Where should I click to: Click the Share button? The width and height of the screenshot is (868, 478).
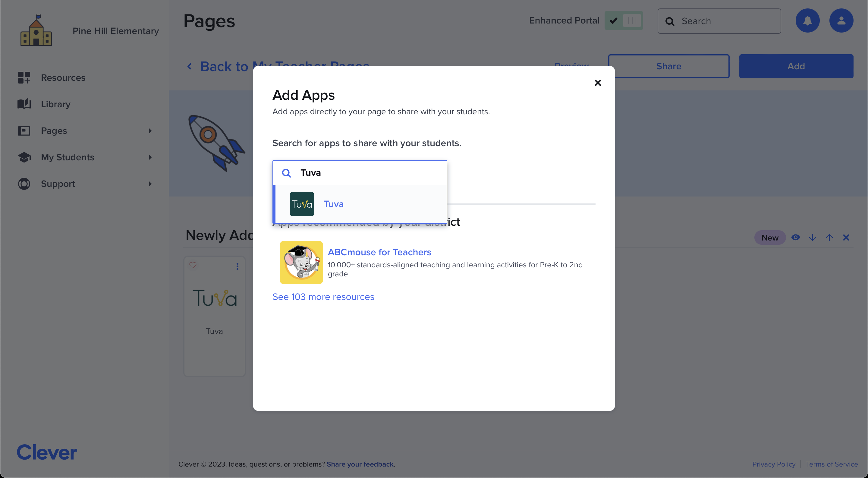tap(668, 66)
